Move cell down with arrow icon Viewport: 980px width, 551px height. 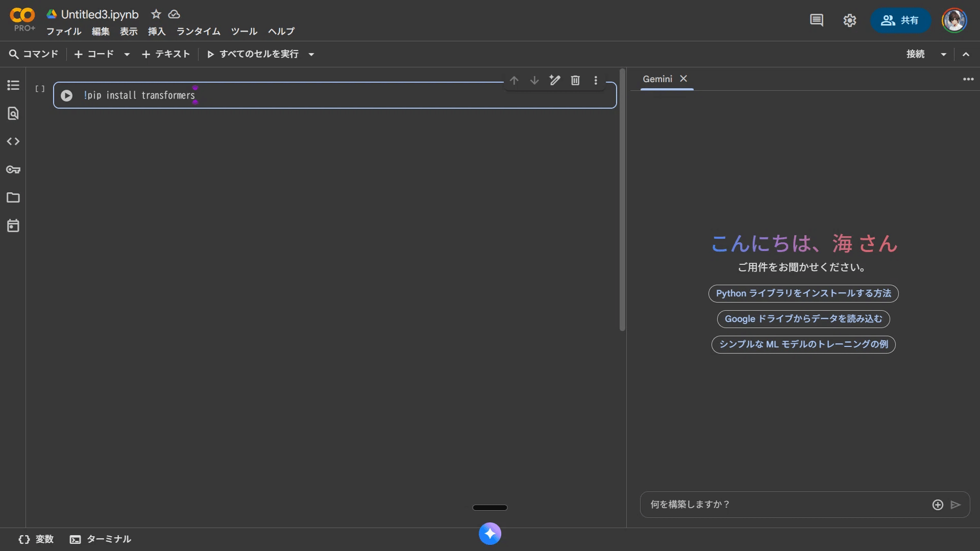(x=534, y=81)
